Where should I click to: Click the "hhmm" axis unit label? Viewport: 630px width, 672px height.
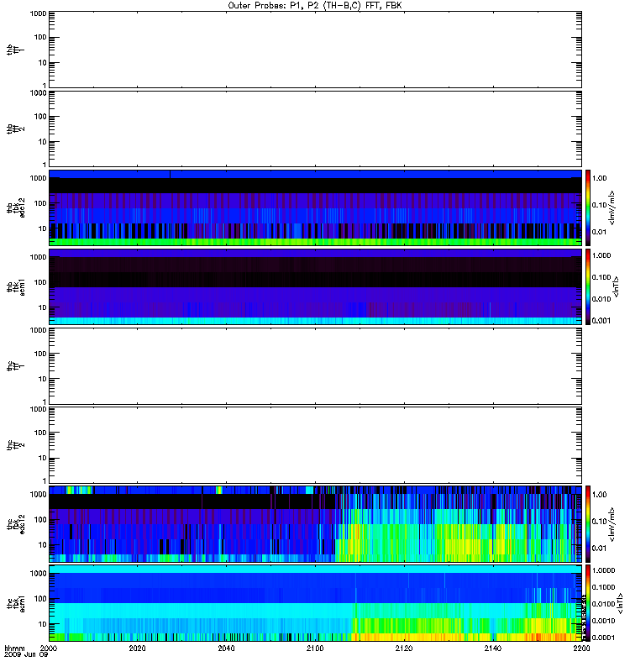coord(14,648)
